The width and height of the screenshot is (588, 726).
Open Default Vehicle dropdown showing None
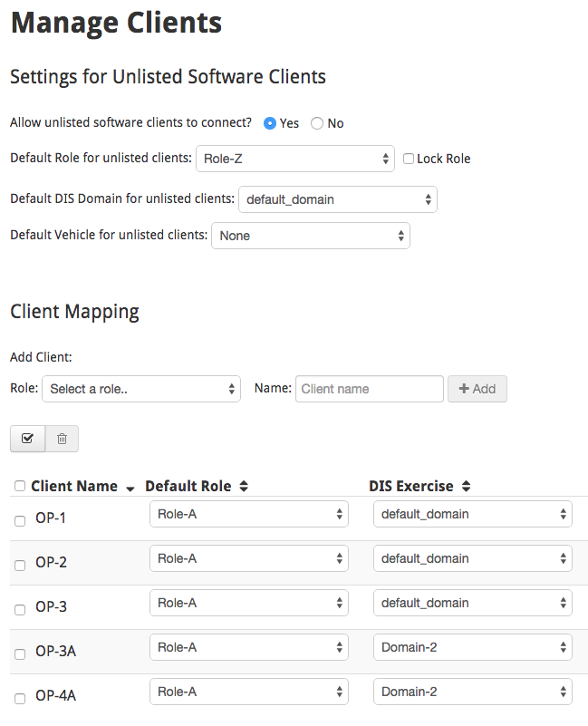[x=311, y=236]
